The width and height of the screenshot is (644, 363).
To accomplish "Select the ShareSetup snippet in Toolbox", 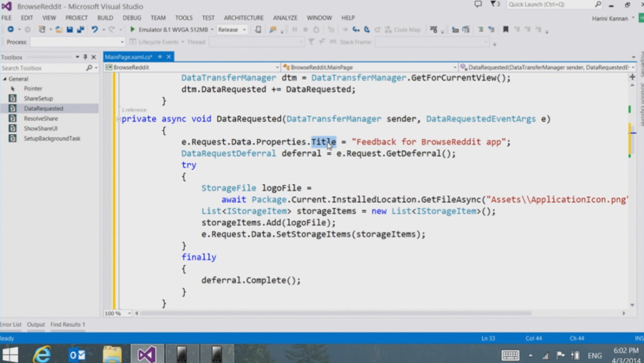I will [38, 99].
